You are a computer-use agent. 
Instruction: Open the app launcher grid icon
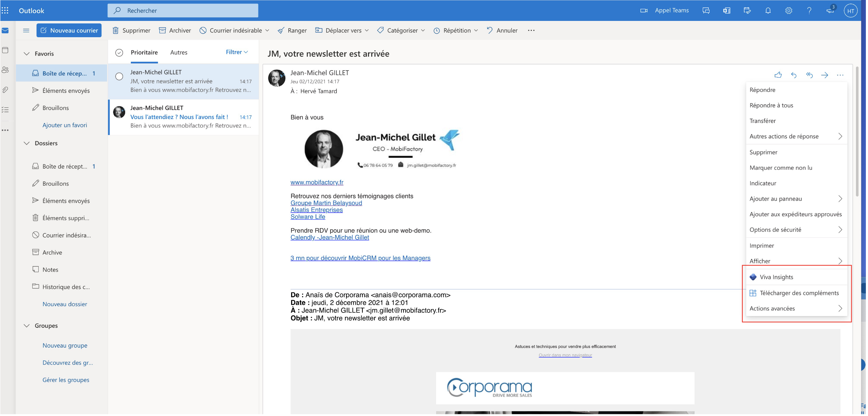(5, 11)
